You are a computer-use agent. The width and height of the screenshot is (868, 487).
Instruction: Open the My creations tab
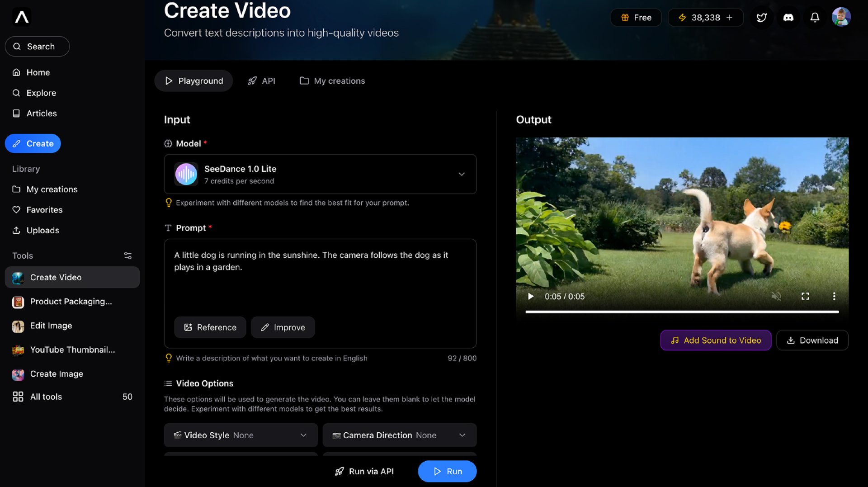click(332, 80)
